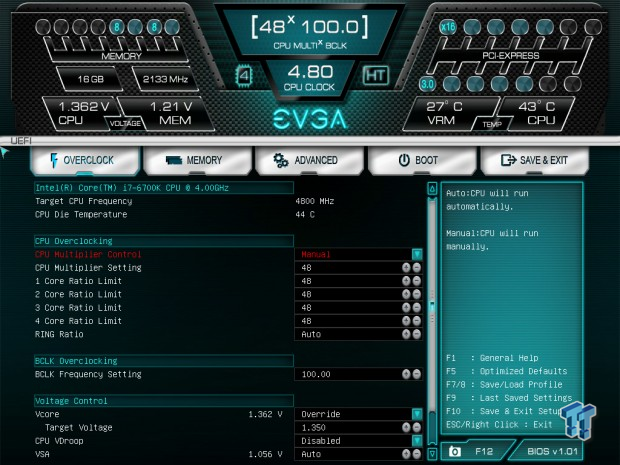Increase the 3 Core Ratio Limit
Viewport: 620px width, 465px height.
pos(406,308)
